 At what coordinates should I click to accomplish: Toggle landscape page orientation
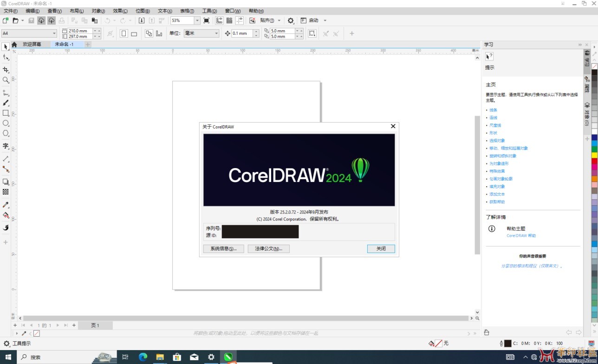[134, 33]
